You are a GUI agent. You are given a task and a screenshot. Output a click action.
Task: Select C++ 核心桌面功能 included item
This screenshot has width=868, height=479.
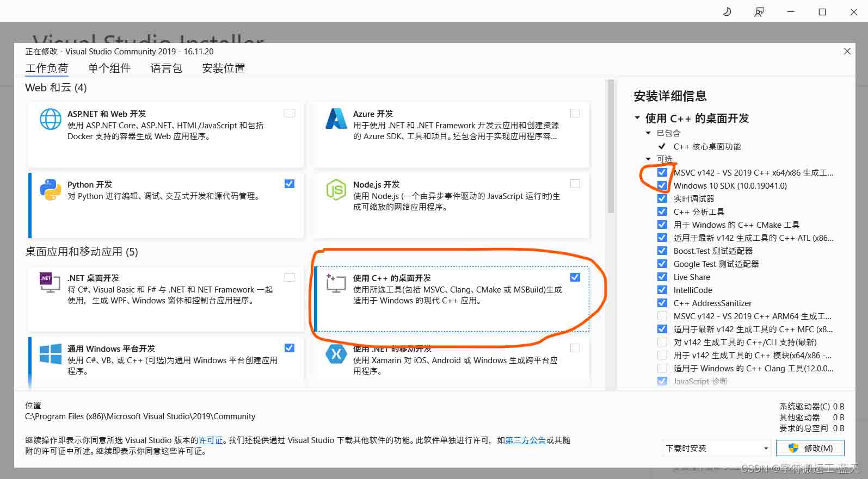coord(707,146)
